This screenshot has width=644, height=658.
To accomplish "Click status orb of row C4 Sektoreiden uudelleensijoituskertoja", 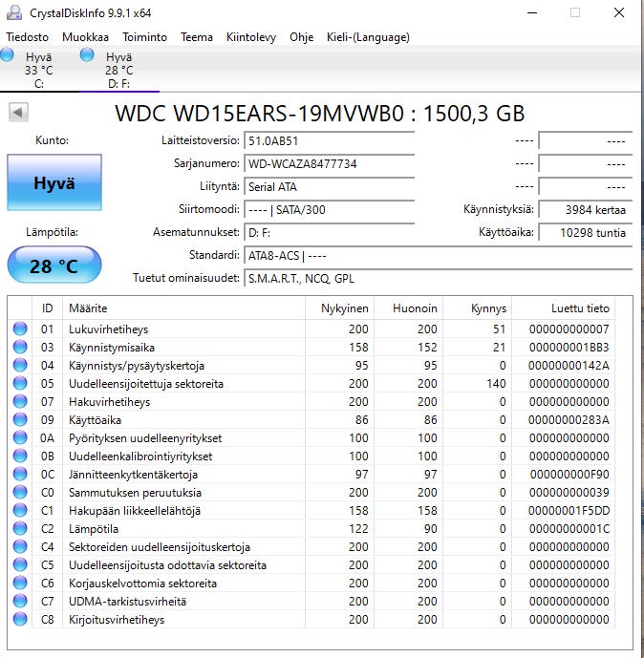I will pyautogui.click(x=20, y=547).
